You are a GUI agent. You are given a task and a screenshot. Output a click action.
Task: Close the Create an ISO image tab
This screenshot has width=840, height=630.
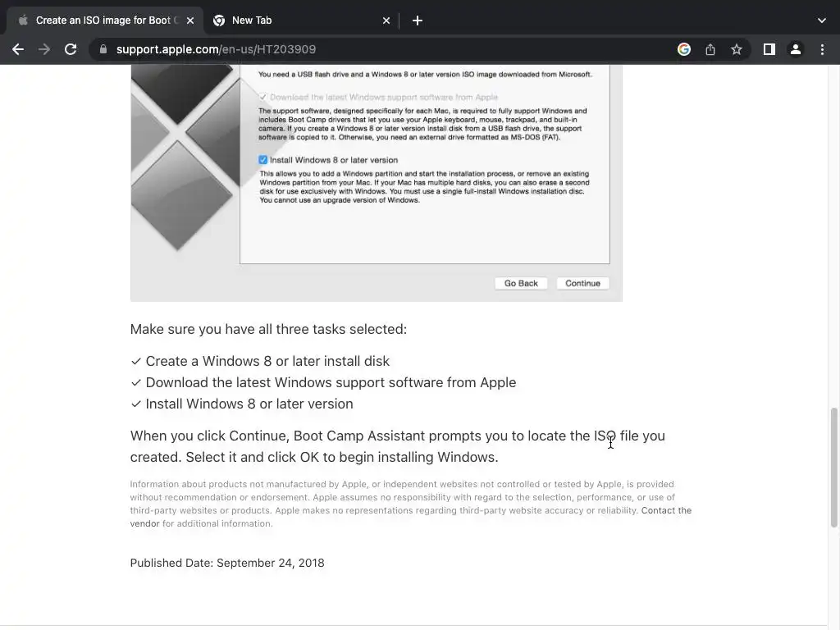190,21
